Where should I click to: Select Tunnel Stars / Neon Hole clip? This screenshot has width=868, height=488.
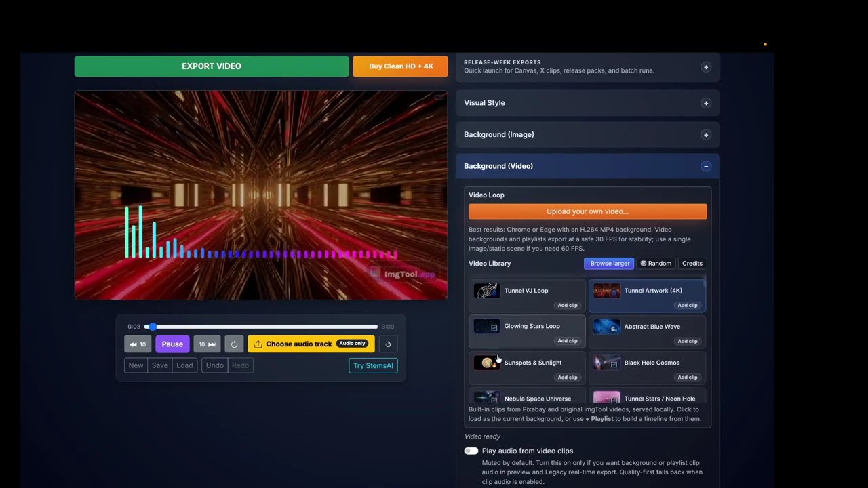click(x=647, y=396)
